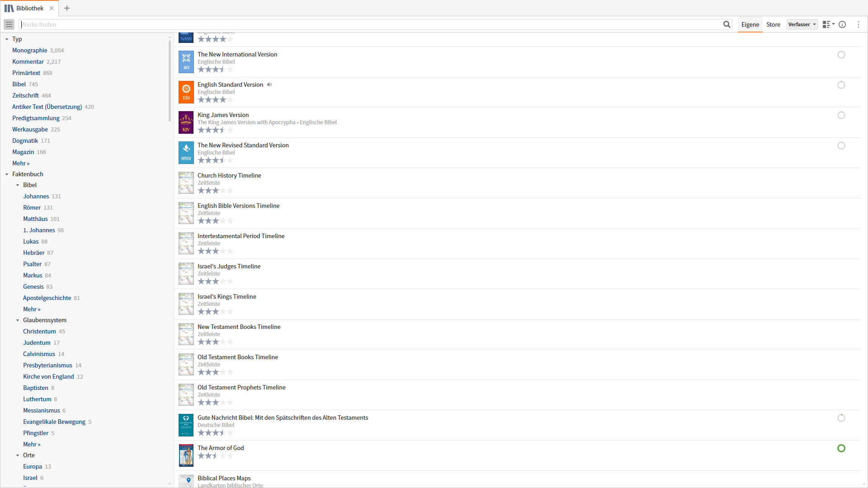Set star rating on The Armor of God
The width and height of the screenshot is (868, 488).
(216, 456)
